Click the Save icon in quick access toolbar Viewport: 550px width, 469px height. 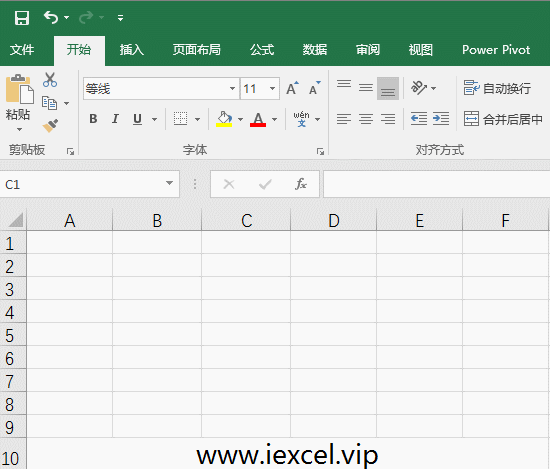tap(22, 18)
